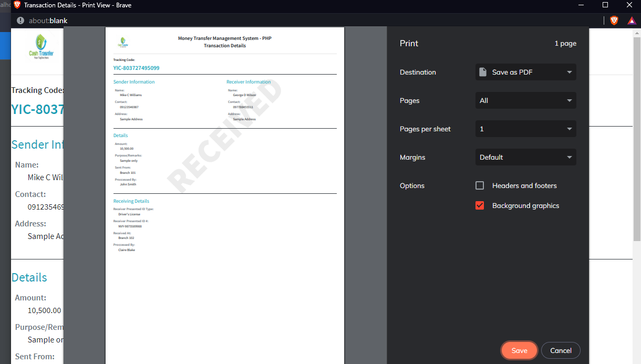Click the site info icon beside about:blank
This screenshot has height=364, width=641.
pyautogui.click(x=20, y=20)
